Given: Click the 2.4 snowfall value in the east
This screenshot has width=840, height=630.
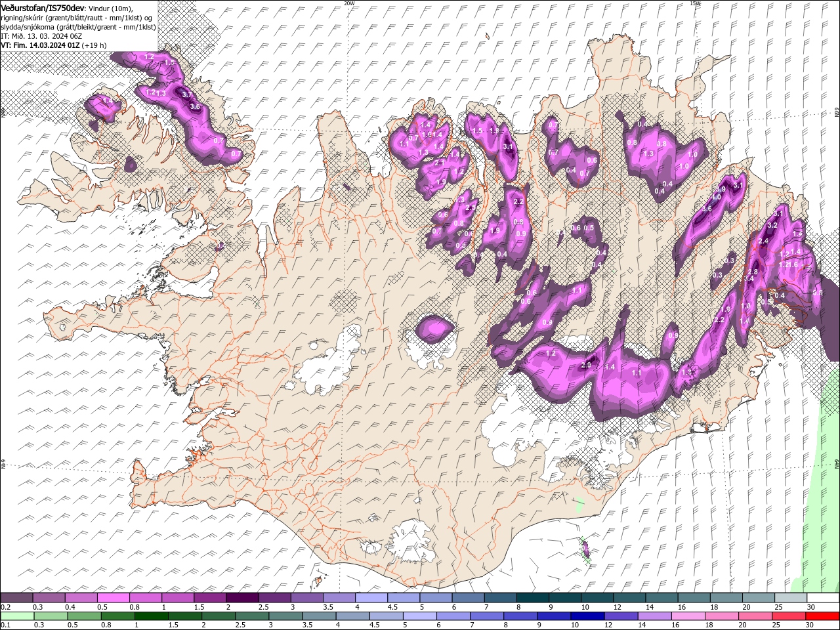Looking at the screenshot, I should (x=763, y=241).
